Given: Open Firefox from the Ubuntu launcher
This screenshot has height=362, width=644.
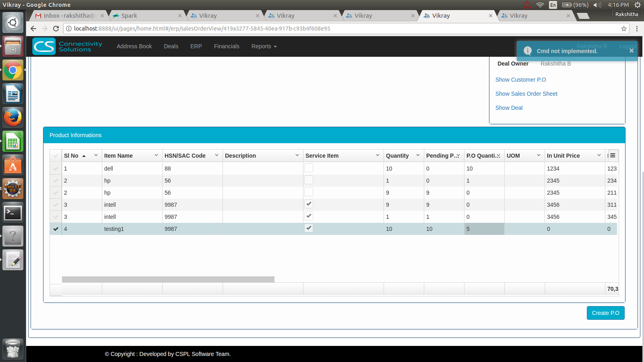Looking at the screenshot, I should point(13,117).
